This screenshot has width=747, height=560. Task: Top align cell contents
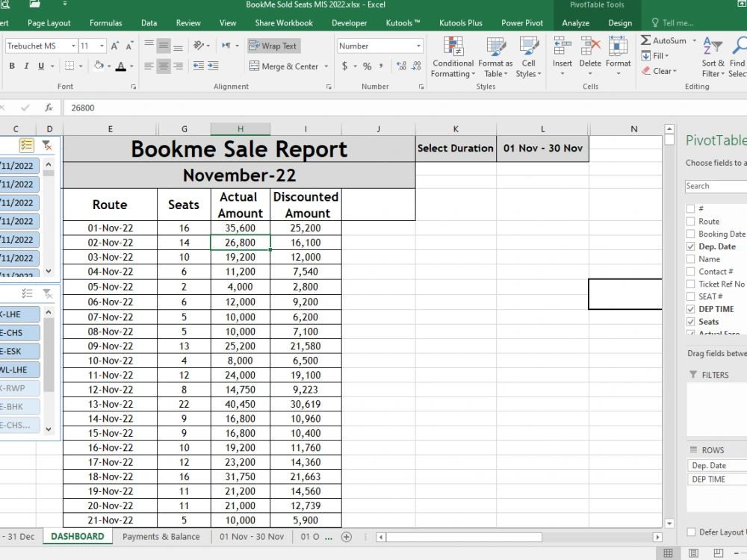tap(149, 46)
